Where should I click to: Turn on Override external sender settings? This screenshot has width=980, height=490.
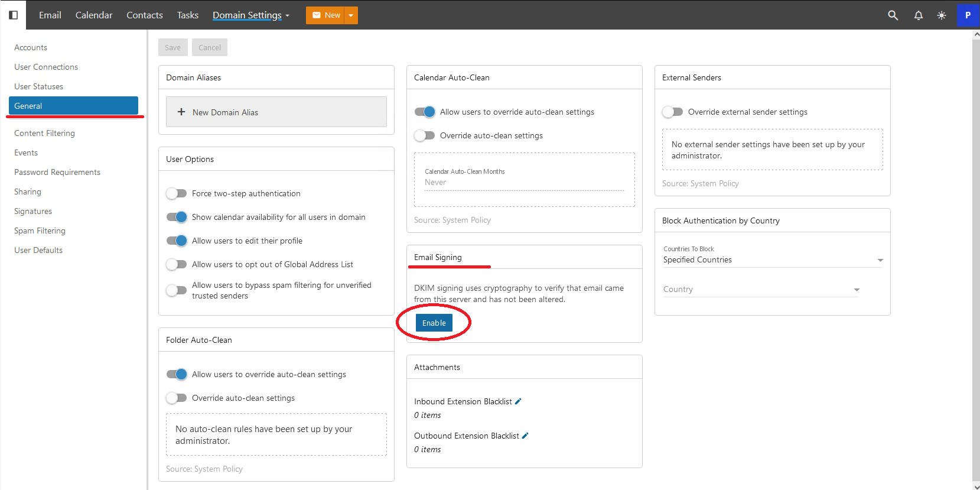click(x=673, y=112)
